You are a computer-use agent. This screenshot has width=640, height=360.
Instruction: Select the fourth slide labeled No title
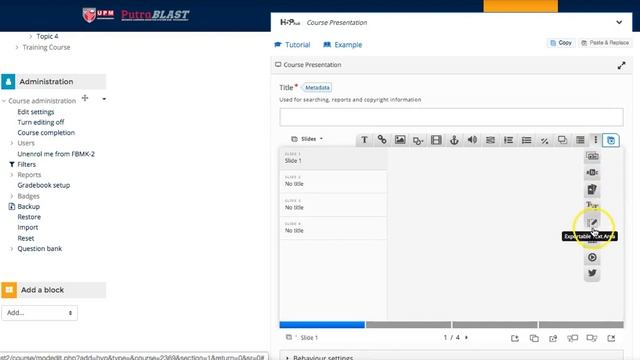click(x=333, y=228)
